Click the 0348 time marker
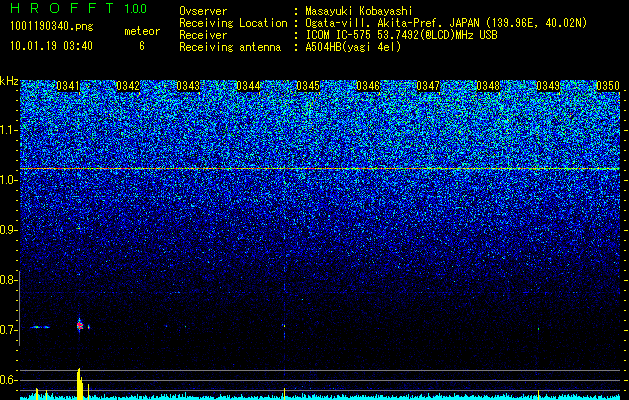This screenshot has width=629, height=400. point(488,86)
